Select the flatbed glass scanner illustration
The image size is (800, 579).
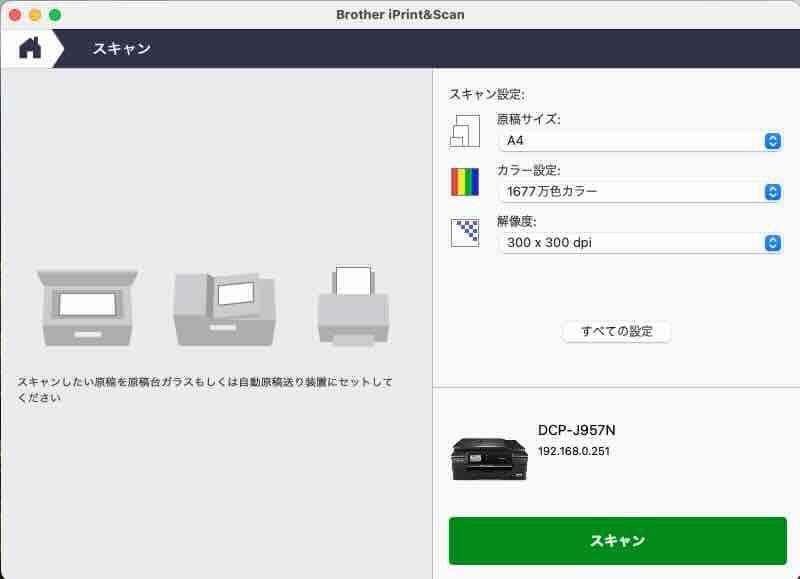[88, 308]
